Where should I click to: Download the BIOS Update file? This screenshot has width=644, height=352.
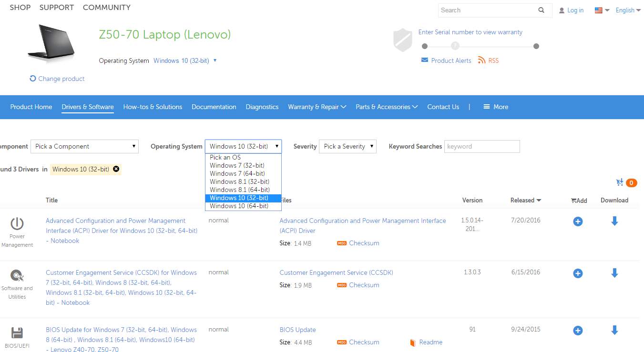(614, 330)
